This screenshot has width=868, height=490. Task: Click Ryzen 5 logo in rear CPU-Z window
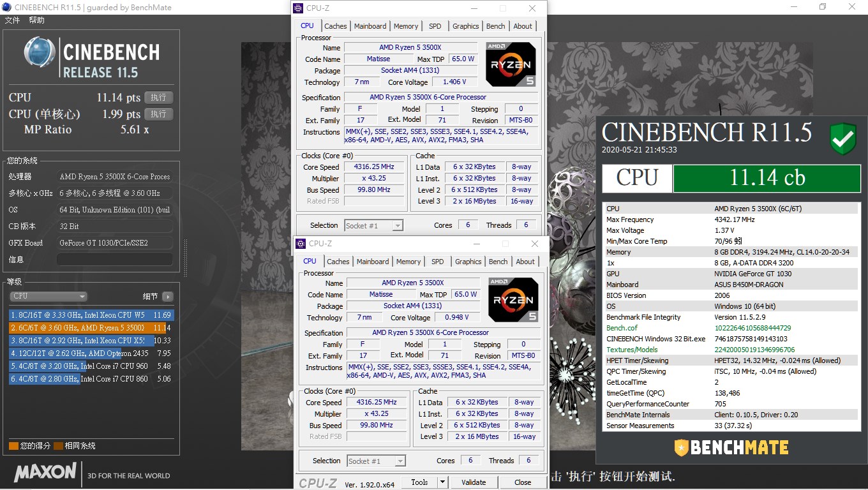pyautogui.click(x=511, y=64)
